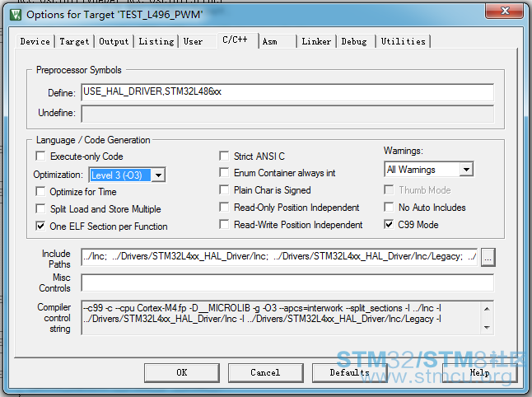Open Help for this dialog

[480, 372]
